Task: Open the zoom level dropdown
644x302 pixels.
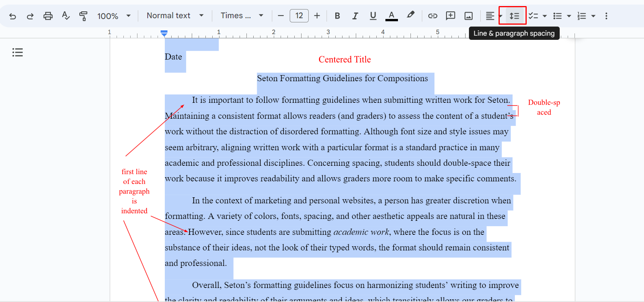Action: tap(114, 16)
